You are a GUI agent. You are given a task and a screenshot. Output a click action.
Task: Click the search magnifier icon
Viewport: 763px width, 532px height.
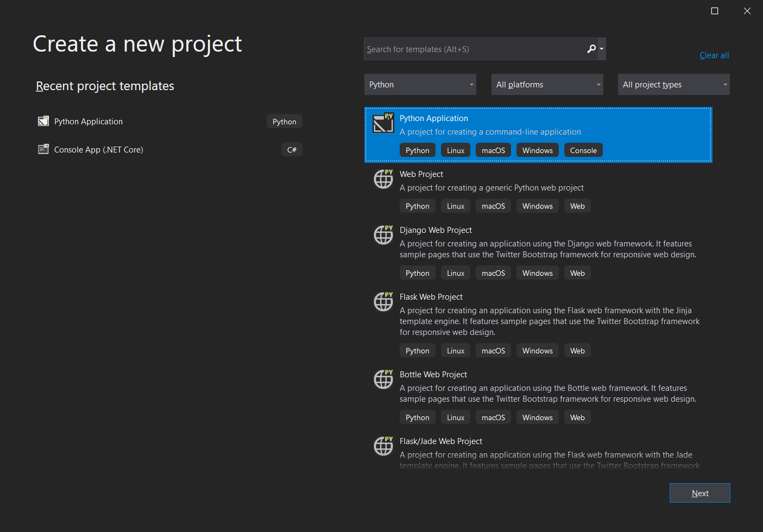pyautogui.click(x=591, y=49)
